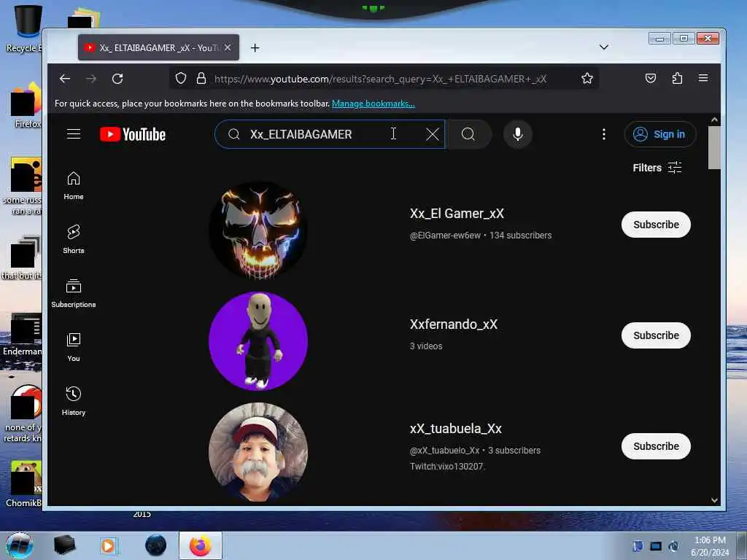The width and height of the screenshot is (747, 560).
Task: Open the Windows Start orb
Action: click(x=20, y=545)
